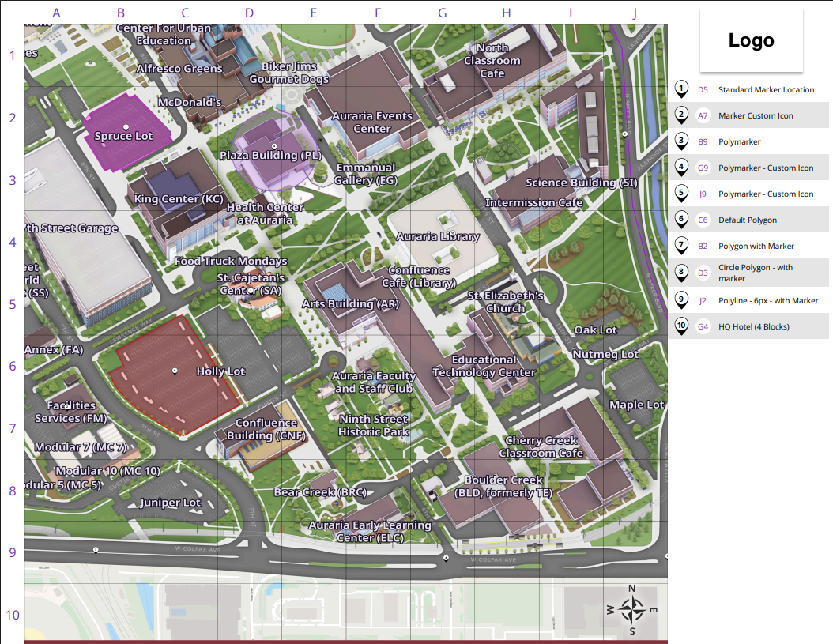833x644 pixels.
Task: Click the Confluence Building (CNF) map label
Action: [x=266, y=429]
